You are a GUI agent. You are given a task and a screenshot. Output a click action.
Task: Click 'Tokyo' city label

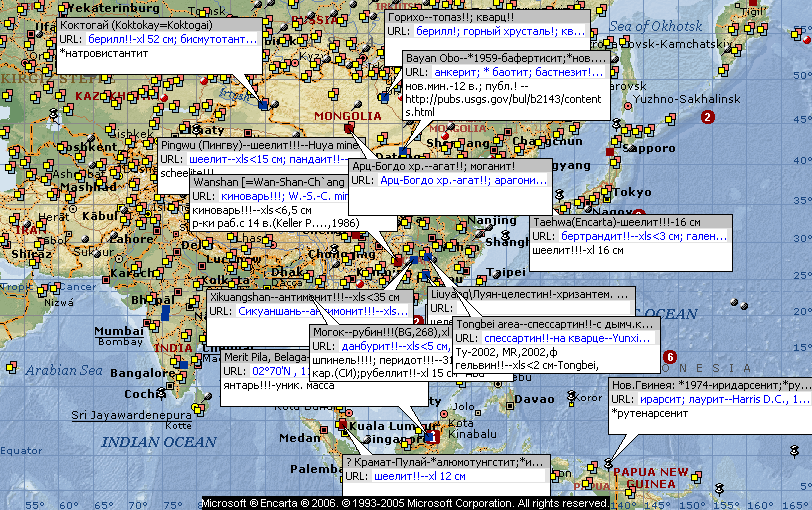(x=632, y=192)
